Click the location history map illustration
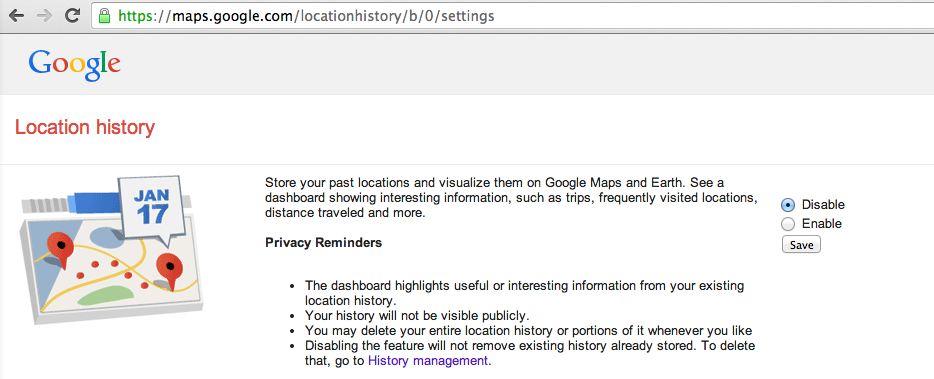934x379 pixels. point(113,250)
